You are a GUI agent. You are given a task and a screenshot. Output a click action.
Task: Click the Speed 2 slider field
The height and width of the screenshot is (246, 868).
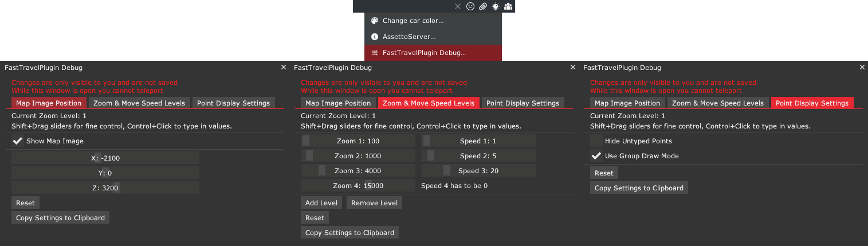point(478,155)
